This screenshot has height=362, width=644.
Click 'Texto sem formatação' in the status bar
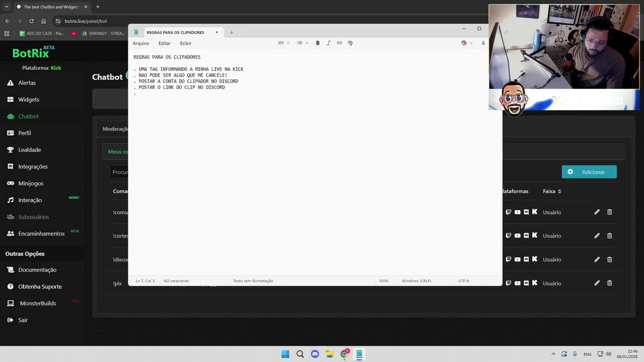[253, 281]
